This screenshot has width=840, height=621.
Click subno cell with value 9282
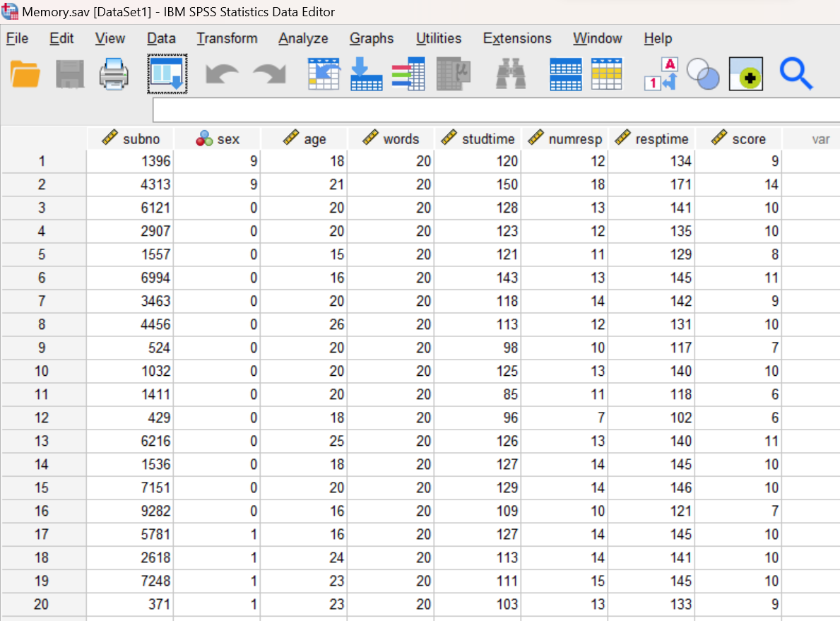pyautogui.click(x=130, y=511)
